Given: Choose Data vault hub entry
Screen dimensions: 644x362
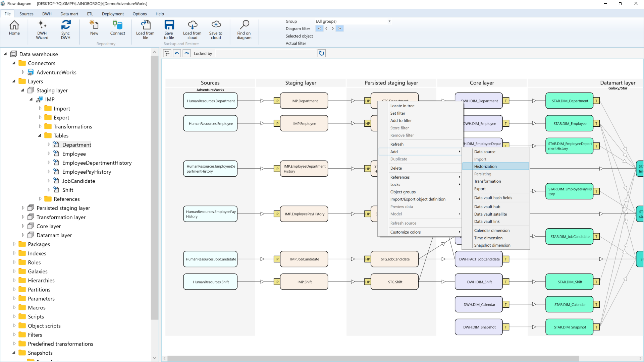Looking at the screenshot, I should point(495,206).
